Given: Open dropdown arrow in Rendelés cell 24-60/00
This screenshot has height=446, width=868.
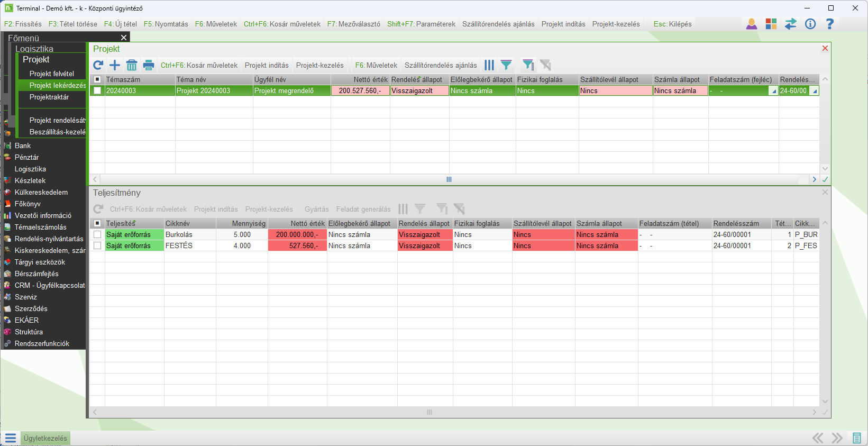Looking at the screenshot, I should click(x=815, y=91).
